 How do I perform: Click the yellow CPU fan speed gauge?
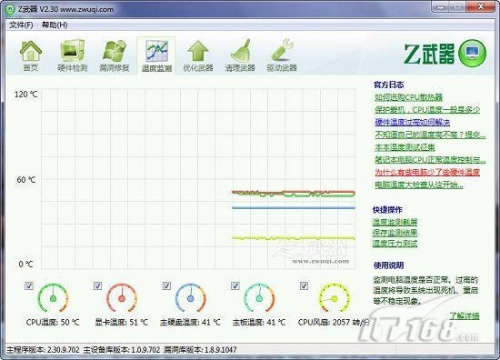pos(334,298)
